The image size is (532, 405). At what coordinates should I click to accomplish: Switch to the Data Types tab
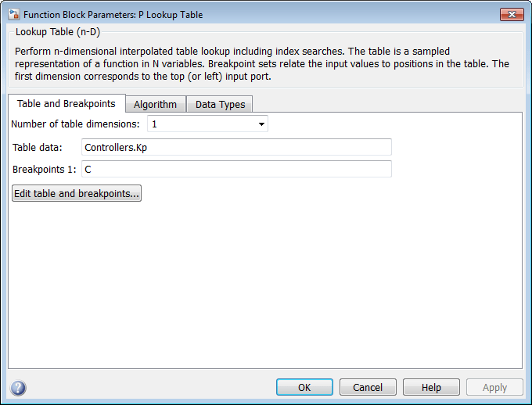(220, 105)
